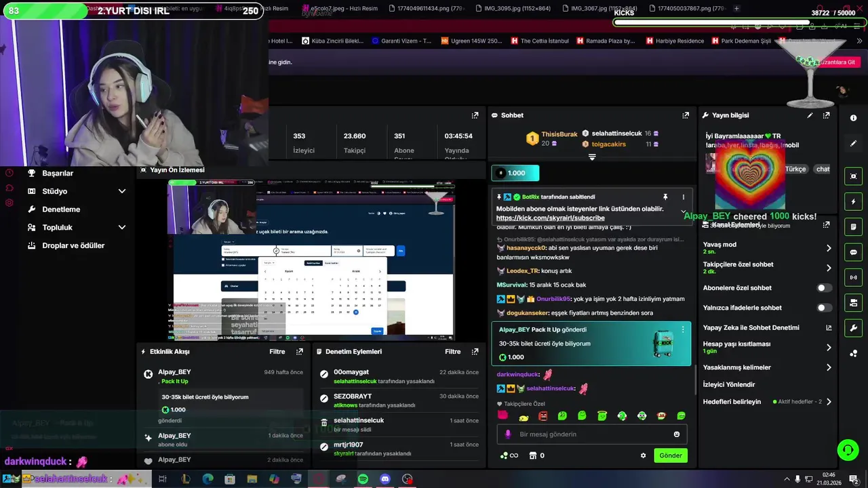Viewport: 868px width, 488px height.
Task: Switch to Harbiye Residence bookmark
Action: point(674,41)
